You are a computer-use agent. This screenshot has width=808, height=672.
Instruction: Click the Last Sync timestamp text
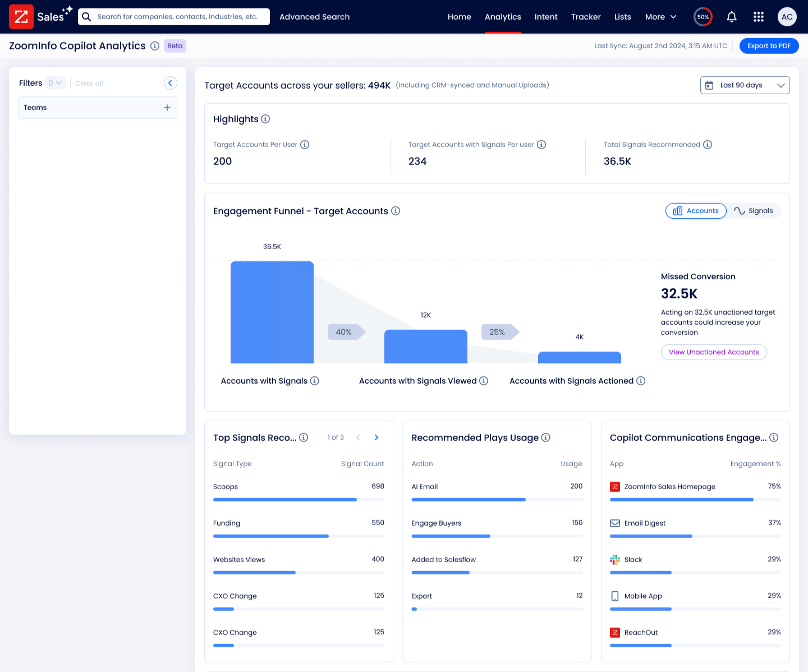pos(660,46)
